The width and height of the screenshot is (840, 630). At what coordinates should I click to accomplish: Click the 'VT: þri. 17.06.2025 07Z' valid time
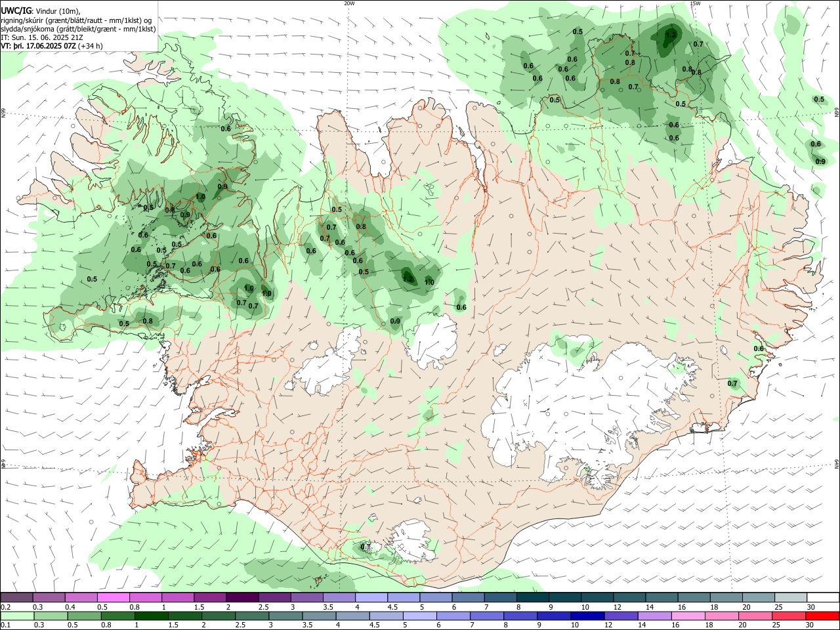click(38, 46)
